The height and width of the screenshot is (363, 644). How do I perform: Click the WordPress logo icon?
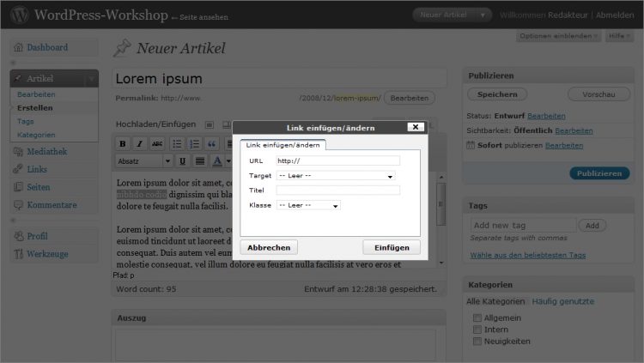click(19, 15)
